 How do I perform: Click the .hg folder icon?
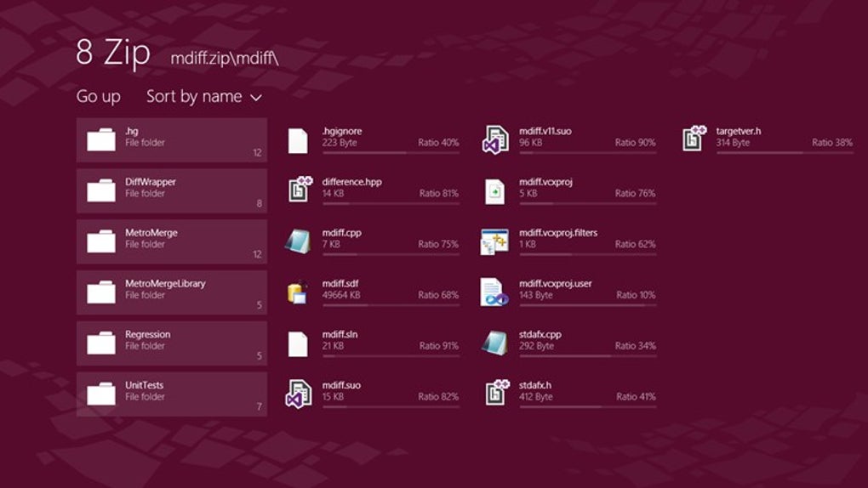point(101,140)
